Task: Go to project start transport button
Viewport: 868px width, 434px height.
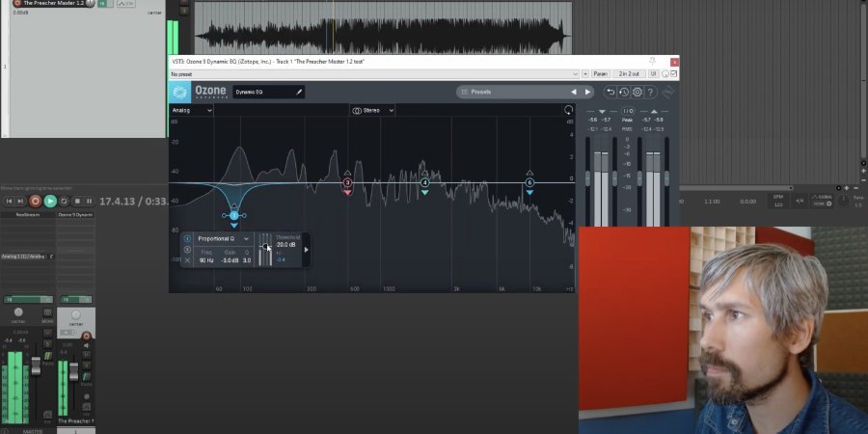Action: [9, 201]
